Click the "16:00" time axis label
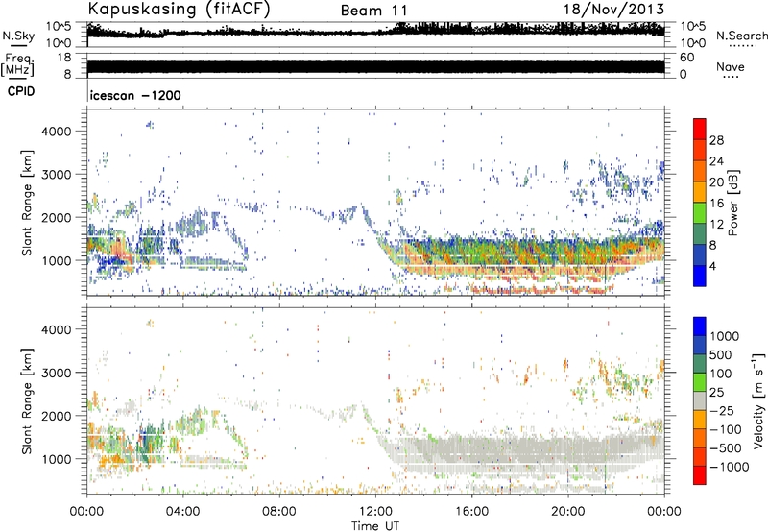The image size is (768, 532). (x=471, y=512)
